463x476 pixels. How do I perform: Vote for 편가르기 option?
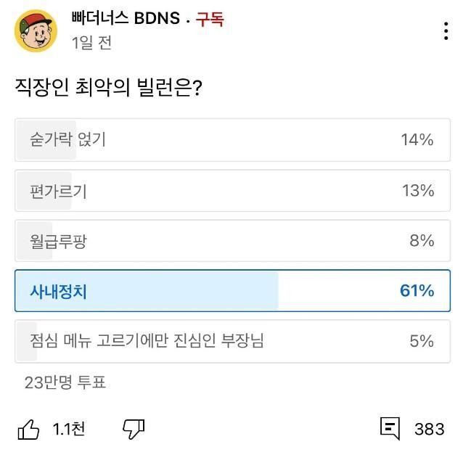pyautogui.click(x=232, y=191)
